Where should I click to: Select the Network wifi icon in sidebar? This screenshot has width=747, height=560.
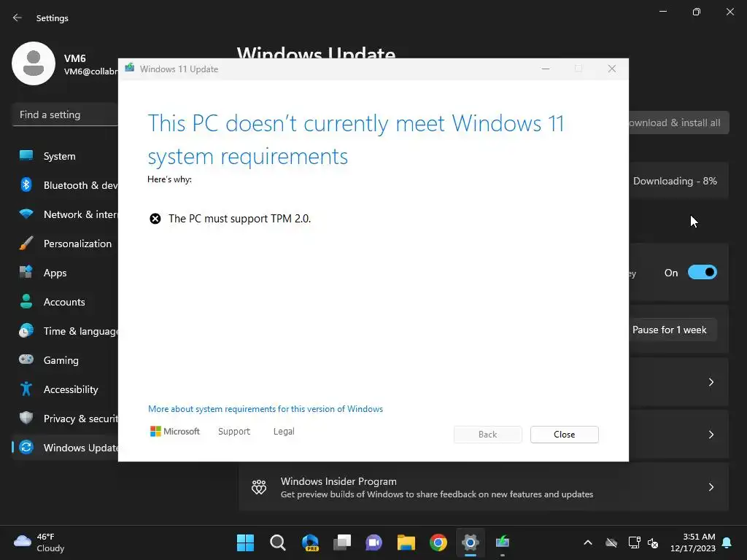[26, 214]
